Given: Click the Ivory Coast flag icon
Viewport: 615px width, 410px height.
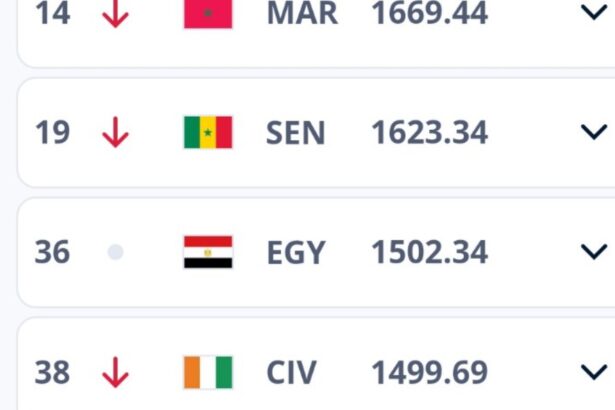Looking at the screenshot, I should [208, 373].
